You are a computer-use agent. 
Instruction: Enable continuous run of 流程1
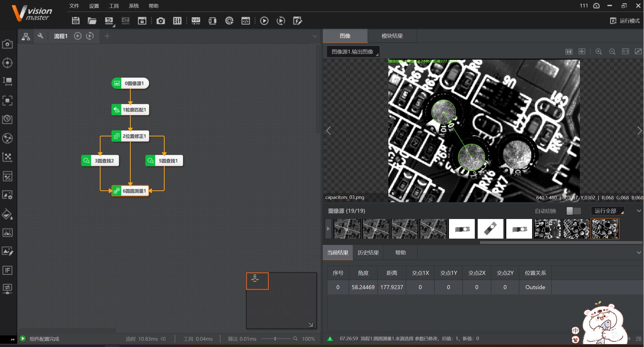pos(90,36)
